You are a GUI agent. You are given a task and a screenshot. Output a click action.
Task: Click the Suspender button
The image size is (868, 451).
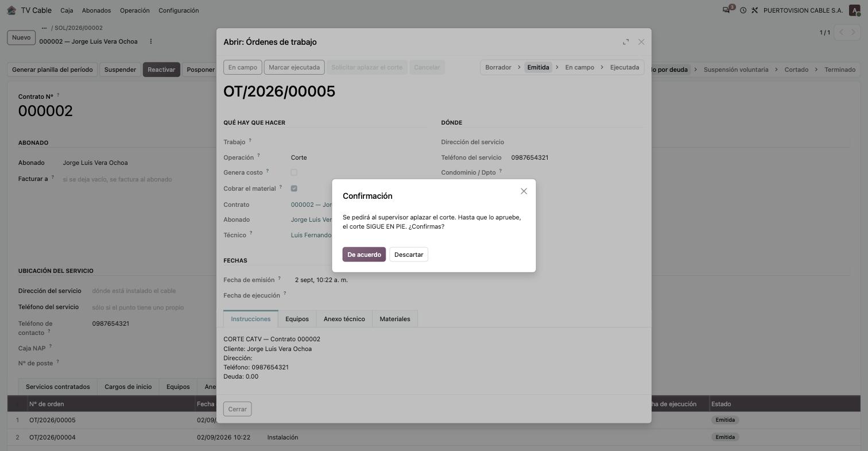point(120,70)
